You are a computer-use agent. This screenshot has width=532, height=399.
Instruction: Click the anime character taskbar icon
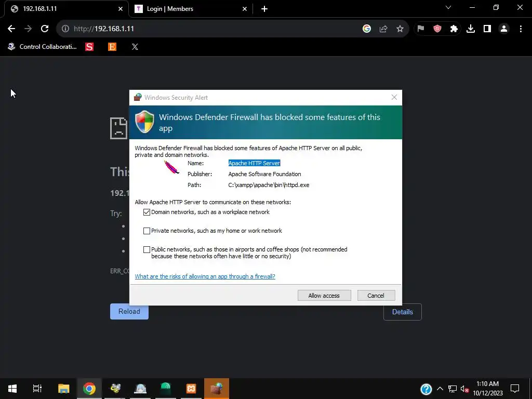pos(140,389)
